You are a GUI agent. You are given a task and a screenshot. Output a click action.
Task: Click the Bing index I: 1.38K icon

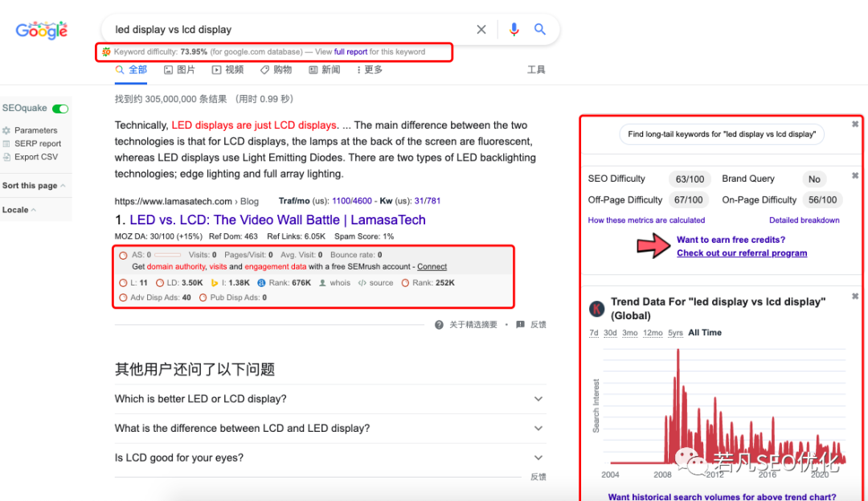(215, 282)
